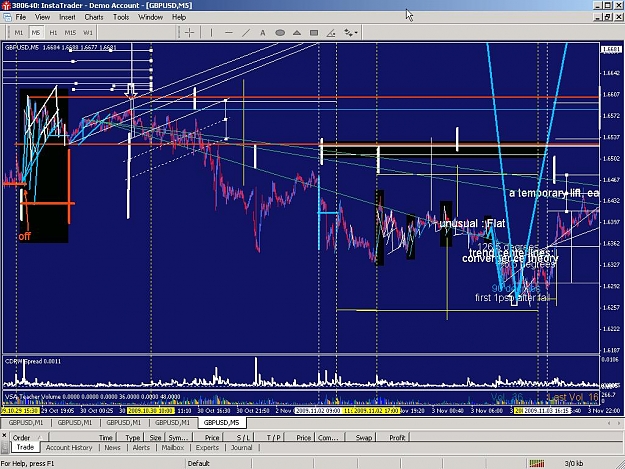625x469 pixels.
Task: Click the S / L column header
Action: [238, 438]
